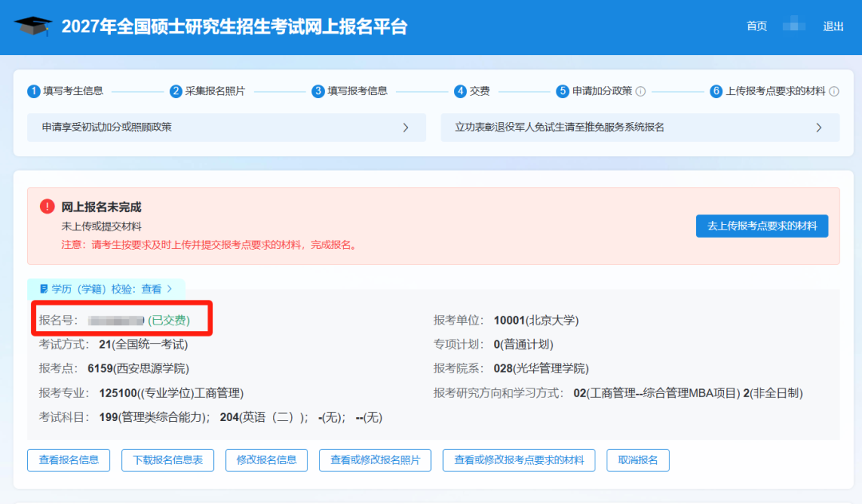862x504 pixels.
Task: Click the 申请享受初试加分或照顾政策 text
Action: [x=107, y=128]
